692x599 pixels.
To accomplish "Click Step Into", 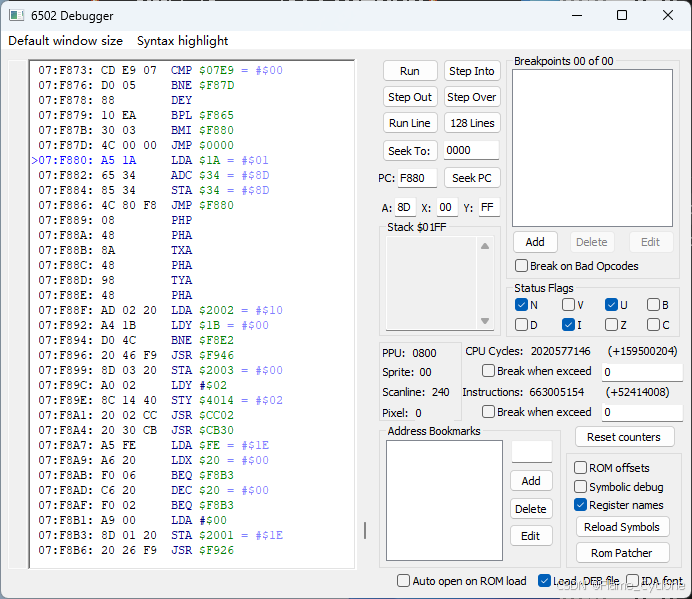I will (472, 71).
